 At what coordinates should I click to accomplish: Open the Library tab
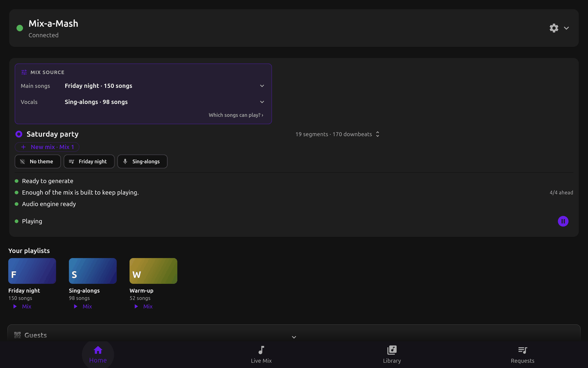point(392,355)
